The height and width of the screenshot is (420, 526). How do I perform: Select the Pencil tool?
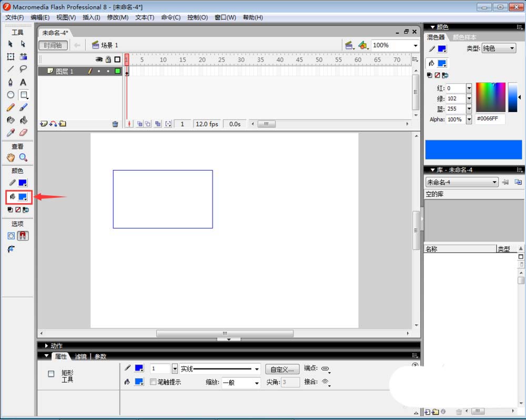[x=11, y=107]
